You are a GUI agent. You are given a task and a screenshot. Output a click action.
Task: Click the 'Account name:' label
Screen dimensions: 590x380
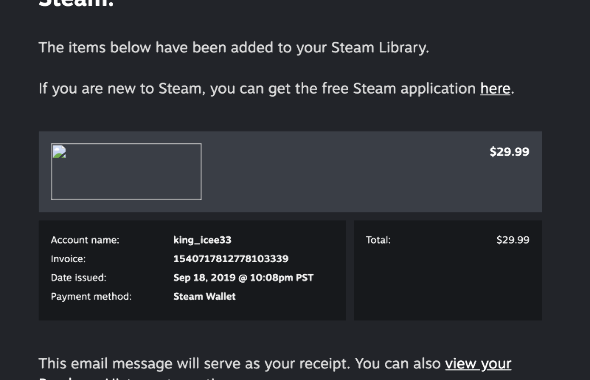coord(85,240)
